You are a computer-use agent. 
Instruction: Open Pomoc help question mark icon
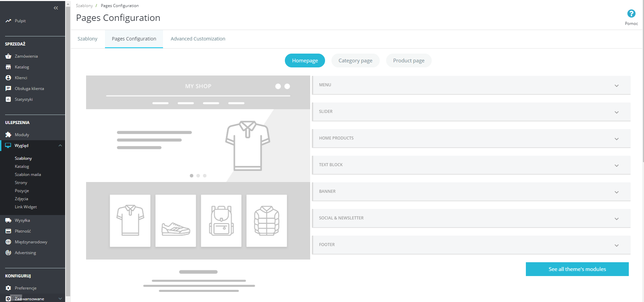[631, 13]
